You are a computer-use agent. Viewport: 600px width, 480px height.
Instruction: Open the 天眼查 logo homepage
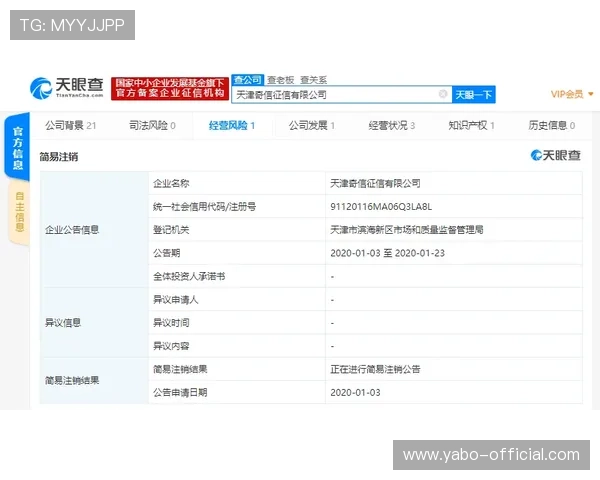[x=67, y=88]
